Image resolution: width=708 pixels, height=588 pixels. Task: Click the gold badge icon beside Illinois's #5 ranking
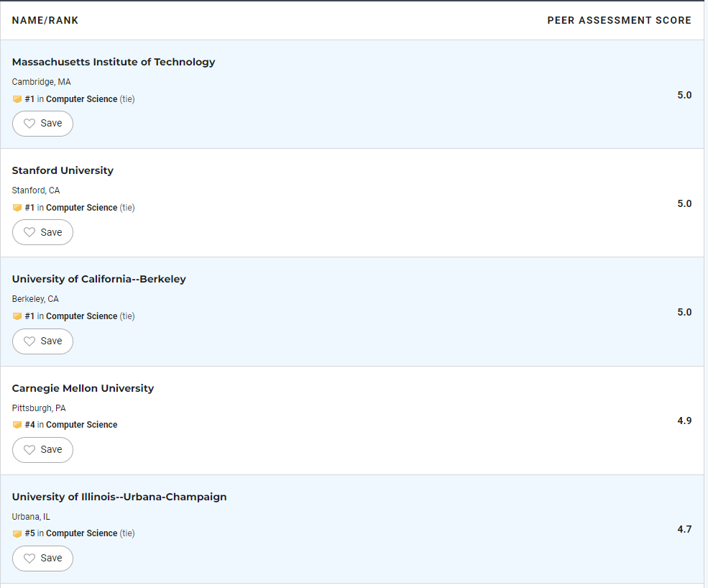coord(17,533)
